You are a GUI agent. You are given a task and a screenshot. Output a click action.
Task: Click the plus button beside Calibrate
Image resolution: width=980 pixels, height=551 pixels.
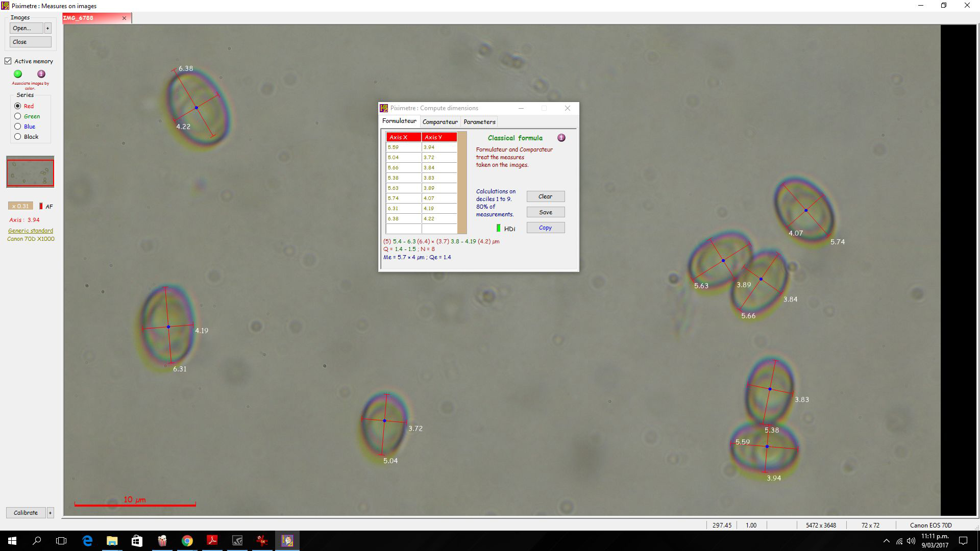pyautogui.click(x=50, y=513)
